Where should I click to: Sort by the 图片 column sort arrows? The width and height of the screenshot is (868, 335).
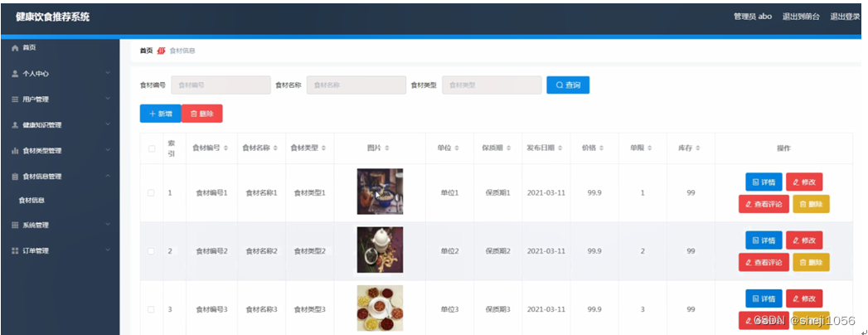click(x=387, y=148)
